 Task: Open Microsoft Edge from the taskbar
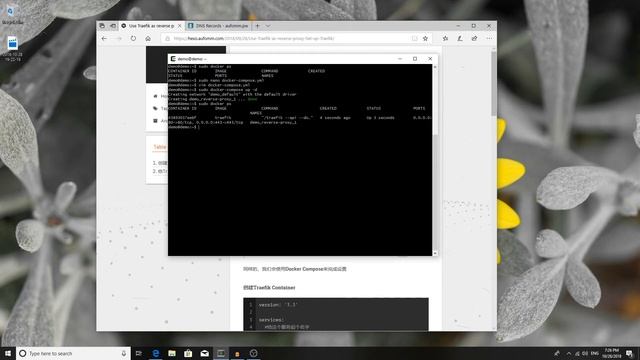point(156,353)
